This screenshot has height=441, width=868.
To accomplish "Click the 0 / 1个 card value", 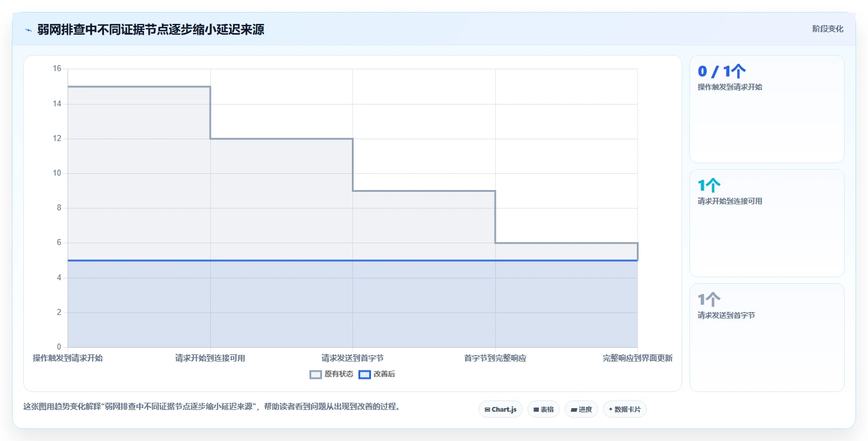I will coord(722,71).
